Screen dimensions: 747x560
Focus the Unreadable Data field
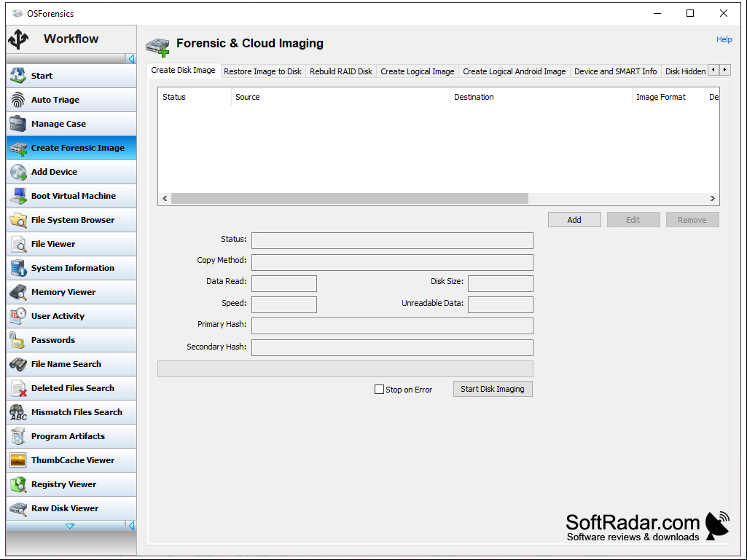[500, 305]
